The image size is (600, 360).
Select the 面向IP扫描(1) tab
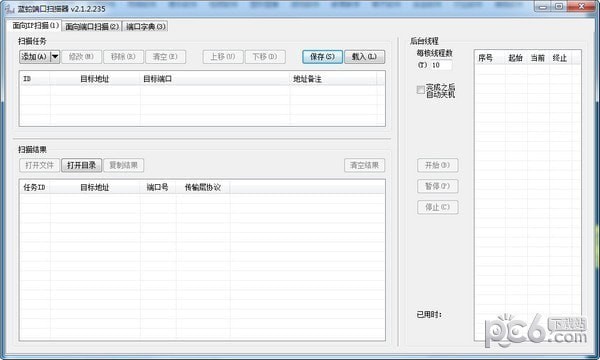(35, 25)
